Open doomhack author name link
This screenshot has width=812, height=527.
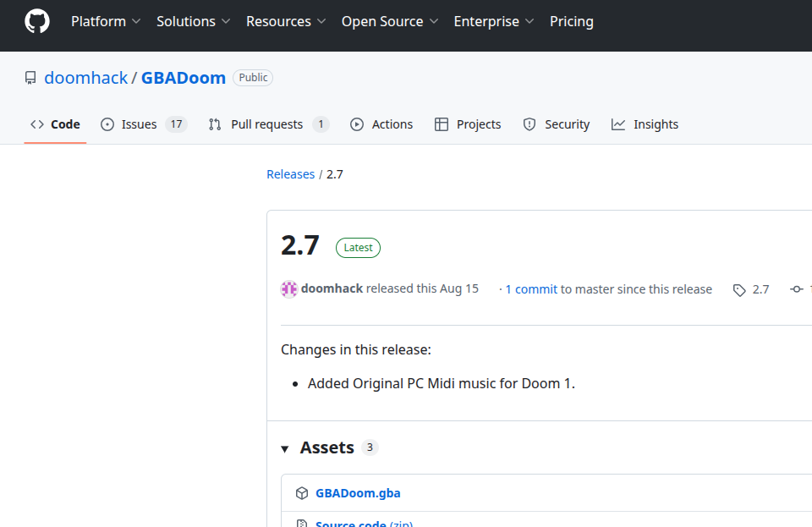pos(332,288)
